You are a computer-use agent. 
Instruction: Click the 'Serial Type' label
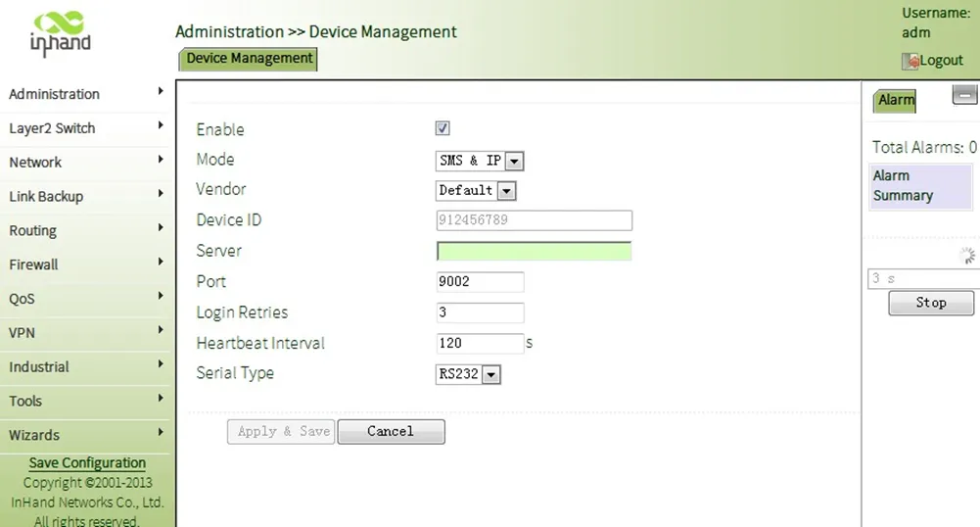click(x=235, y=373)
